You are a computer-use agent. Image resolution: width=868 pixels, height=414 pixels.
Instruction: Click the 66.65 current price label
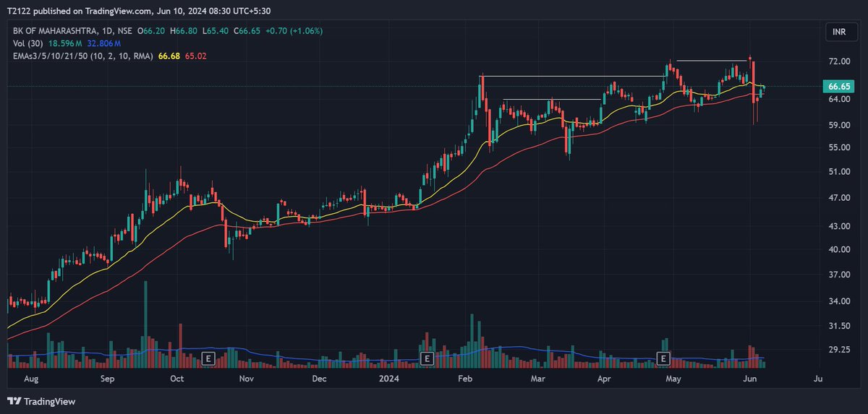coord(838,87)
